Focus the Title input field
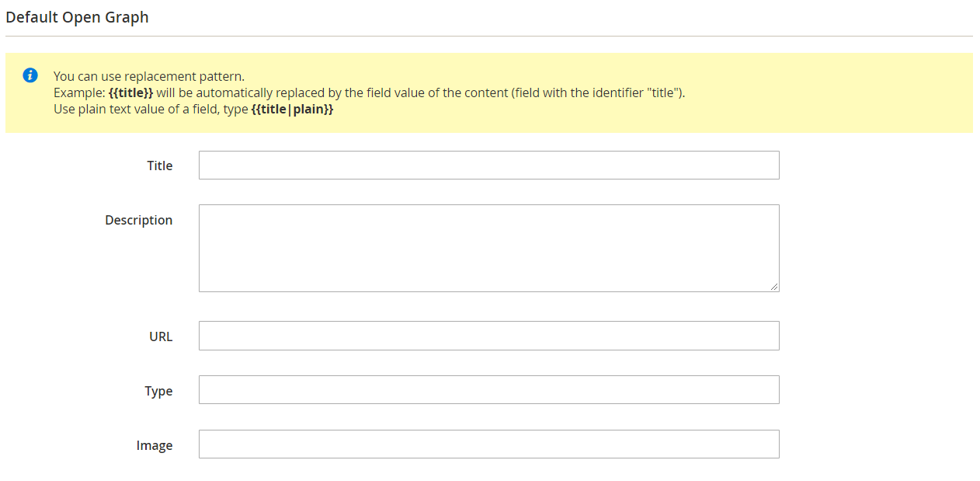 (x=488, y=165)
